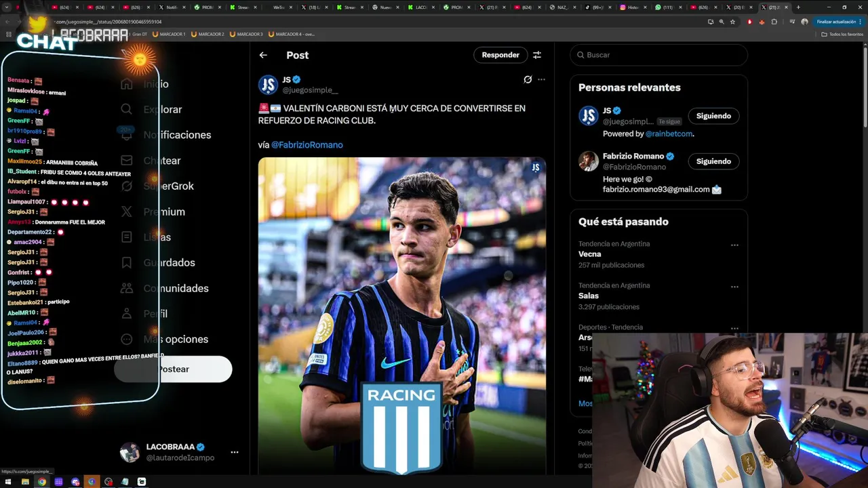
Task: Open JS avatar in Personas relevantes
Action: [x=589, y=115]
